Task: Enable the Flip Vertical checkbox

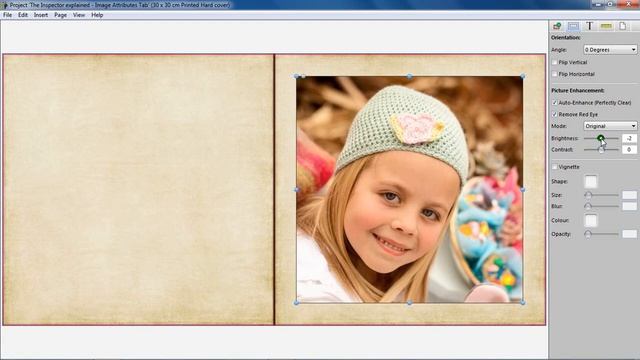Action: 554,62
